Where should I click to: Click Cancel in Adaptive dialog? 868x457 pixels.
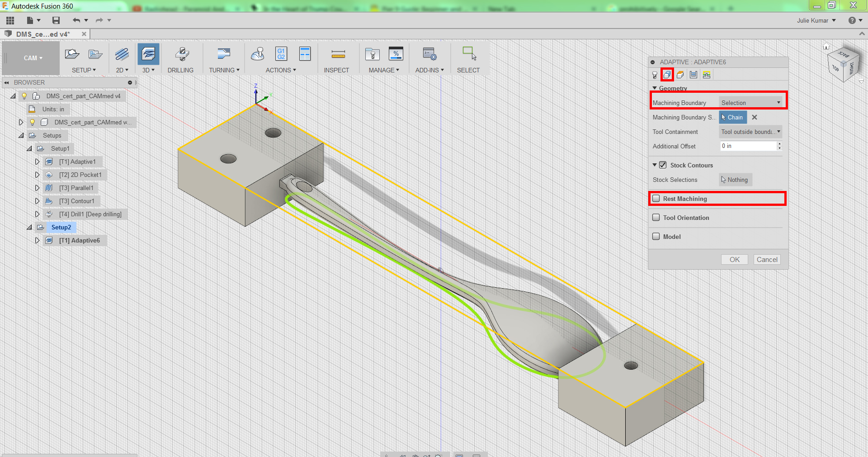coord(767,260)
